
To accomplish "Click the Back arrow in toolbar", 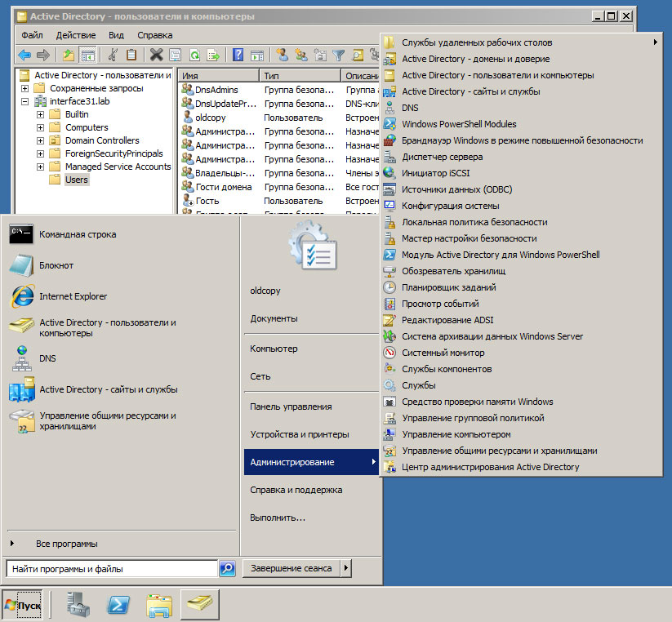I will 24,56.
